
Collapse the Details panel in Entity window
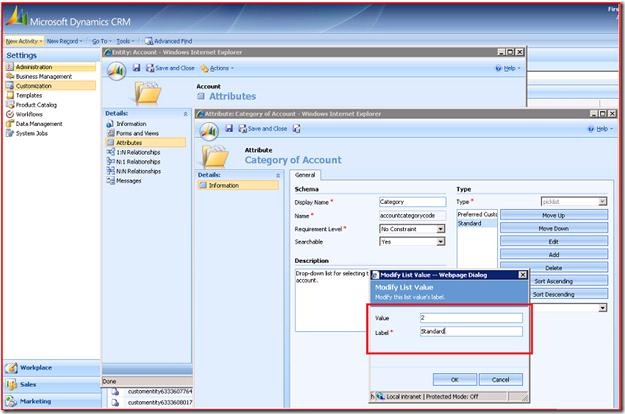(x=183, y=114)
